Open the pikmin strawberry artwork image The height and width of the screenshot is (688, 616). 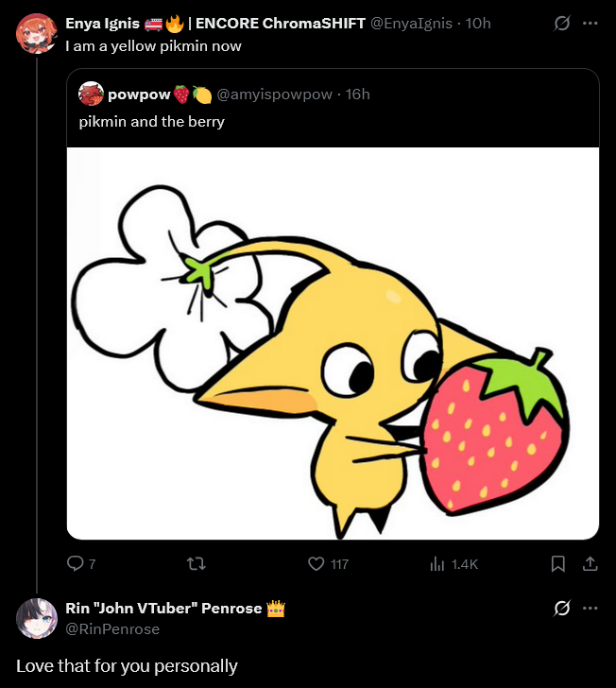click(x=333, y=343)
